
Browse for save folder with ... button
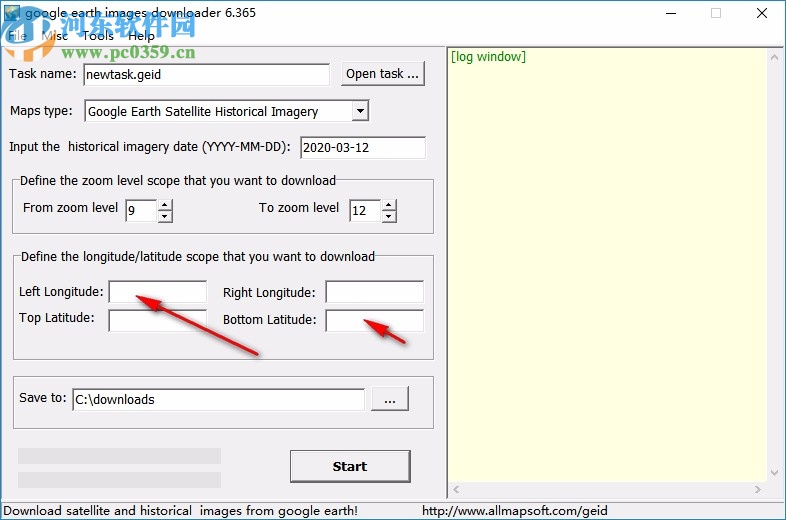pyautogui.click(x=390, y=399)
